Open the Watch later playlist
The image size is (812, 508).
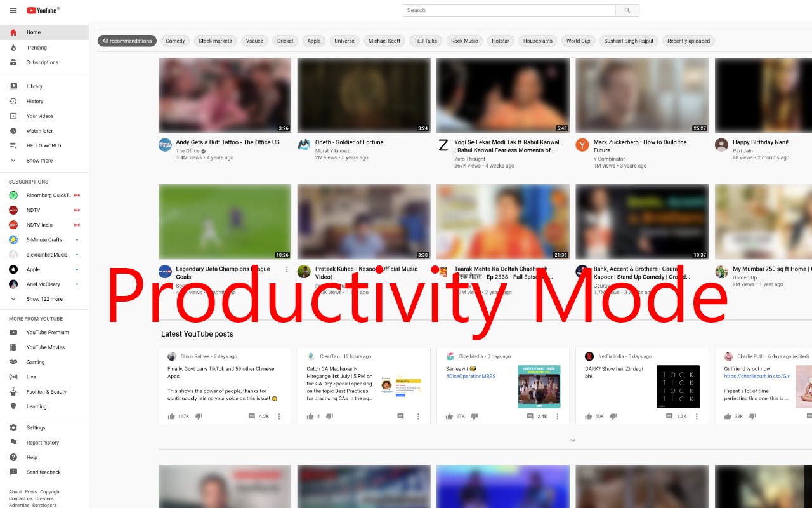[x=39, y=131]
